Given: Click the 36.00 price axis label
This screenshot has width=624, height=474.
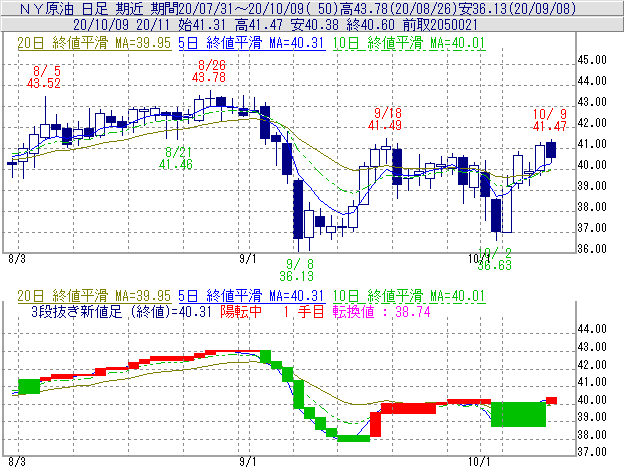Looking at the screenshot, I should click(592, 249).
